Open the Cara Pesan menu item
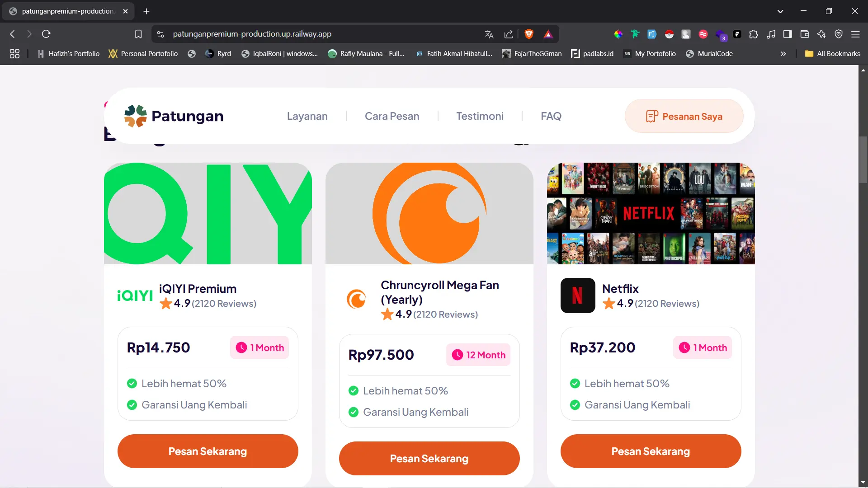This screenshot has height=488, width=868. [392, 116]
